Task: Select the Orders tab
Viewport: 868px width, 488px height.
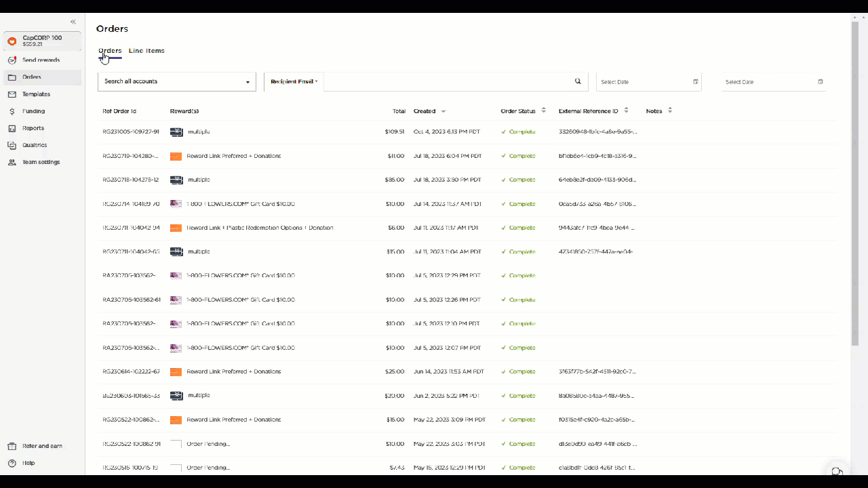Action: click(x=110, y=51)
